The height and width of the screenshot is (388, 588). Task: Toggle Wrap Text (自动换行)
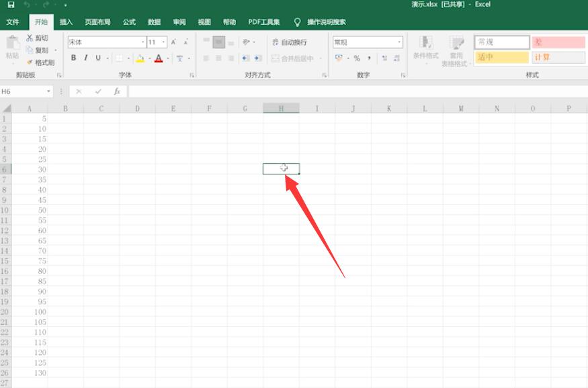290,42
